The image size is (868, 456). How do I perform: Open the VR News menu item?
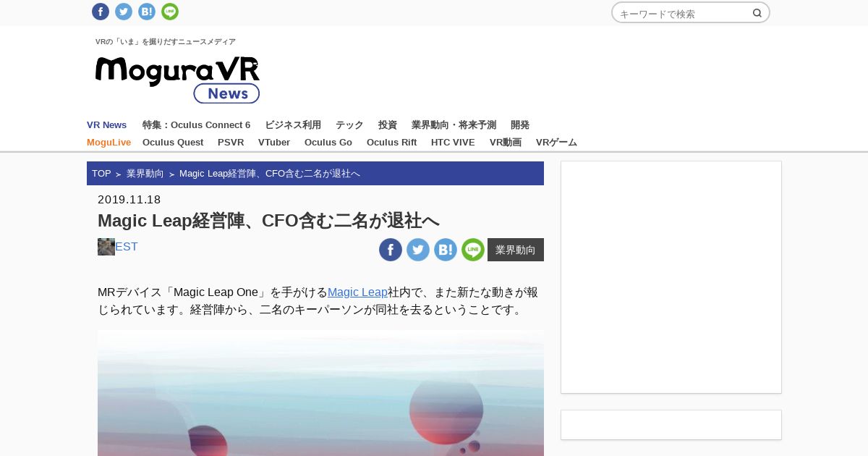106,124
